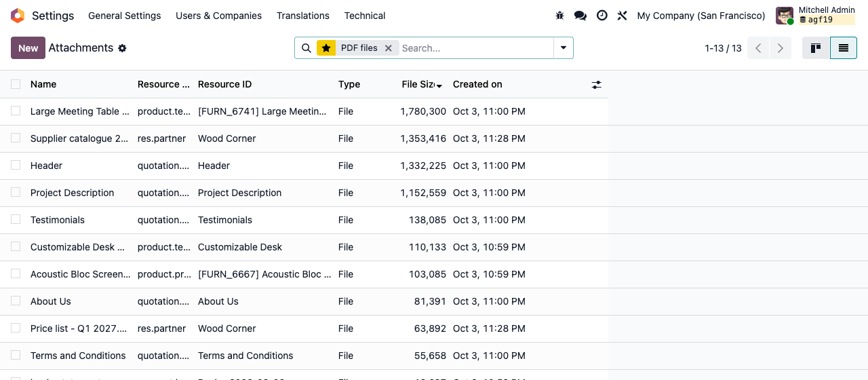
Task: Sort by the Resource ID column header
Action: [x=224, y=84]
